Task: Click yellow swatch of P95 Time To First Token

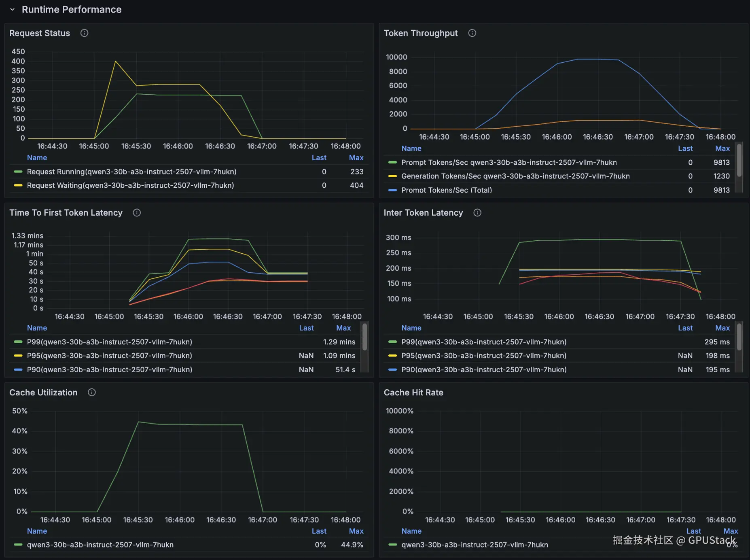Action: 18,356
